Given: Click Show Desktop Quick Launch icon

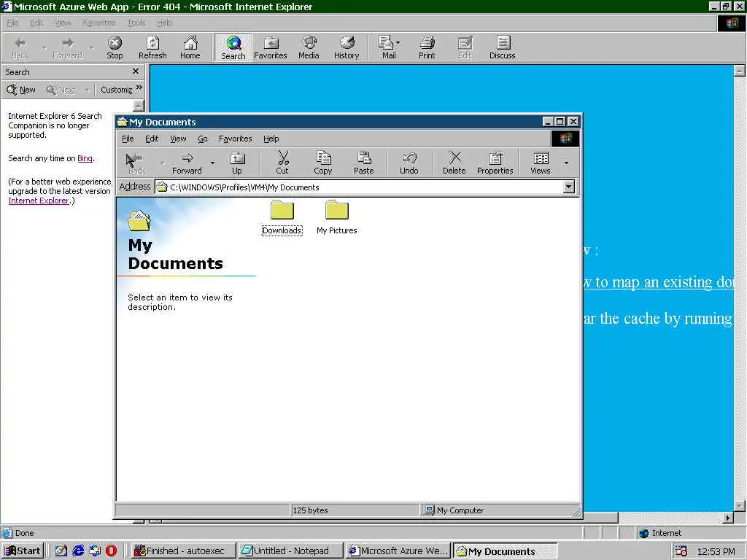Looking at the screenshot, I should click(x=61, y=551).
